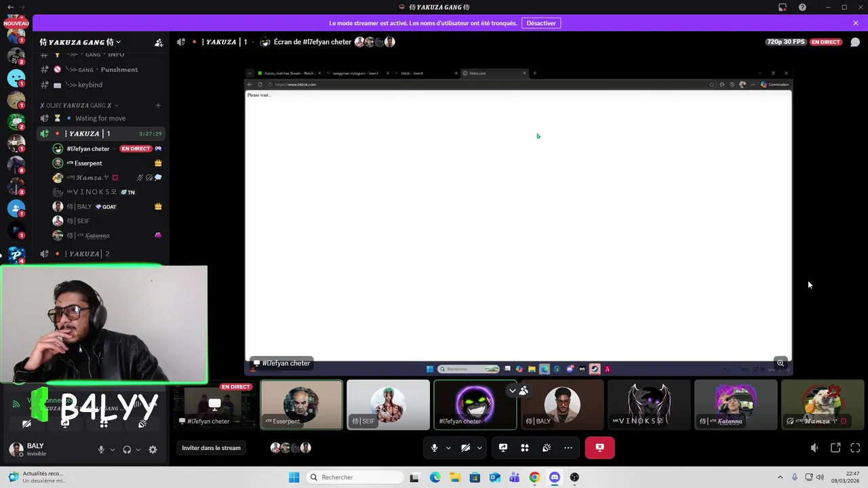The height and width of the screenshot is (488, 868).
Task: Select the Esserpent participant tile
Action: [x=302, y=405]
